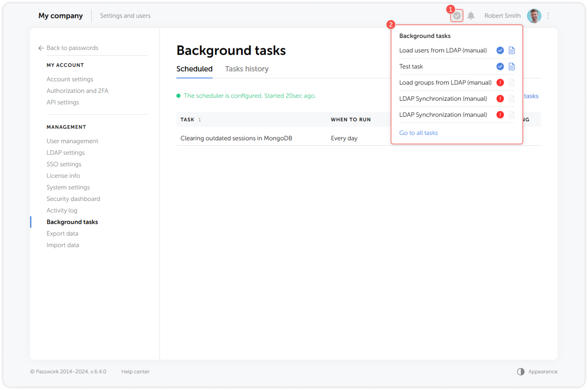Screen dimensions: 588x390
Task: Open the Test task log file
Action: pos(512,66)
